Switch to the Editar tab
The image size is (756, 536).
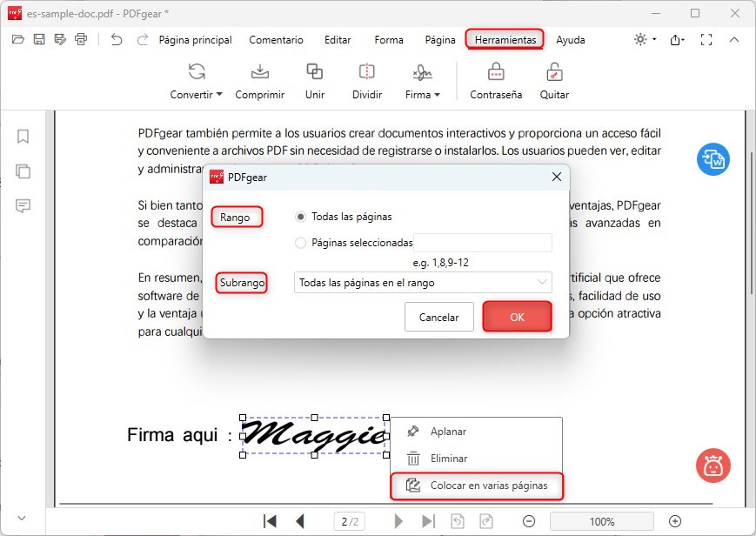338,40
